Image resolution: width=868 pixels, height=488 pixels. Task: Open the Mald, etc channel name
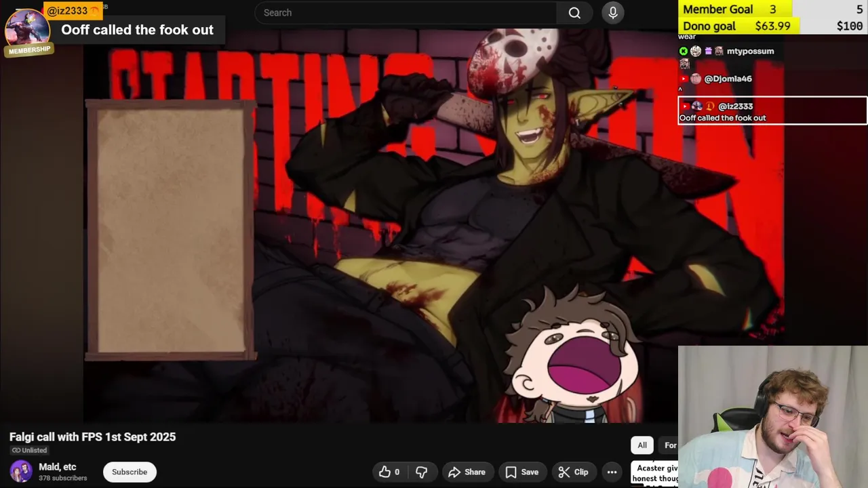coord(58,467)
